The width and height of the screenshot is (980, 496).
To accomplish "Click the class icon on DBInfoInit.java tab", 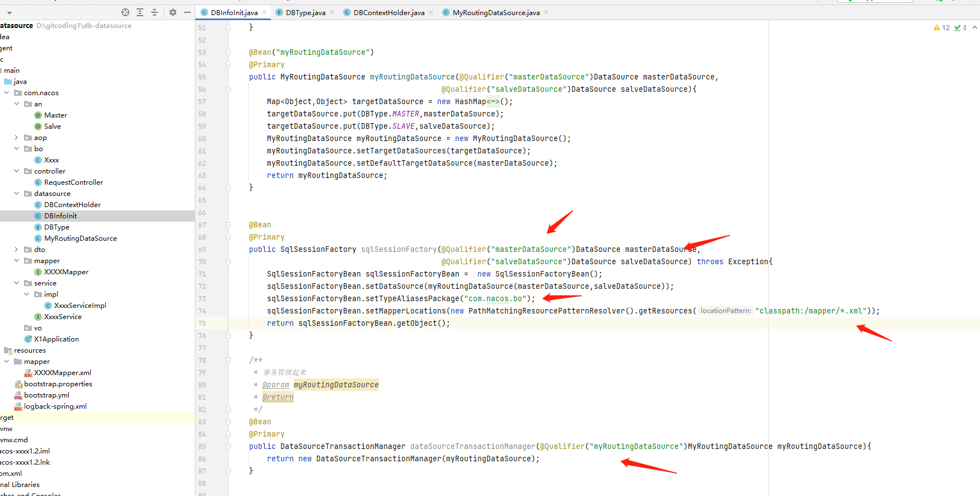I will tap(204, 12).
